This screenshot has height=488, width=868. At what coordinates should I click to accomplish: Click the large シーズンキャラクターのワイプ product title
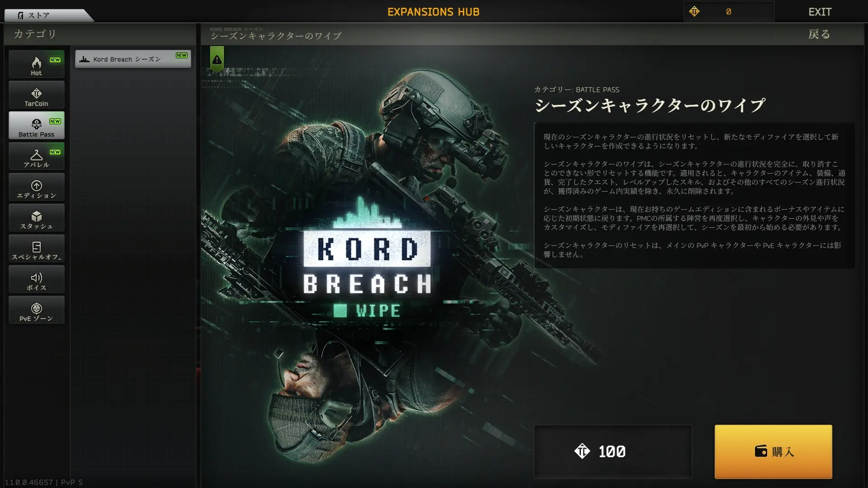tap(650, 106)
